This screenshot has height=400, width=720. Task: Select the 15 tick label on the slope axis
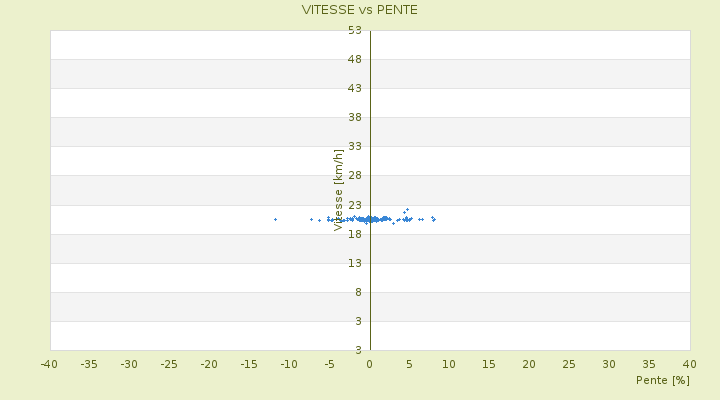pos(489,364)
